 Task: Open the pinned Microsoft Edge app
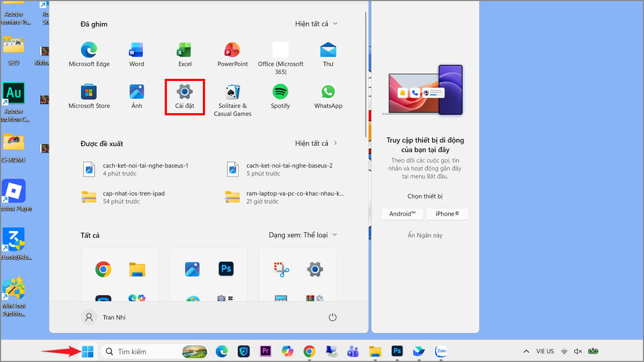89,55
